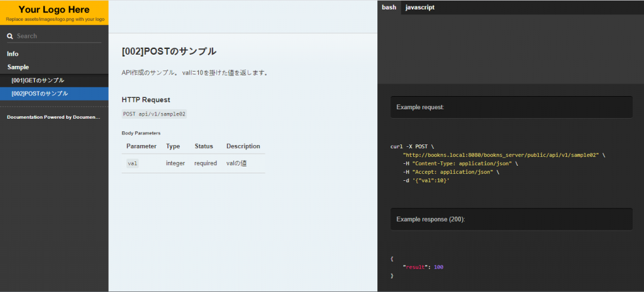The image size is (644, 292).
Task: Click the Your Logo Here banner
Action: click(54, 13)
